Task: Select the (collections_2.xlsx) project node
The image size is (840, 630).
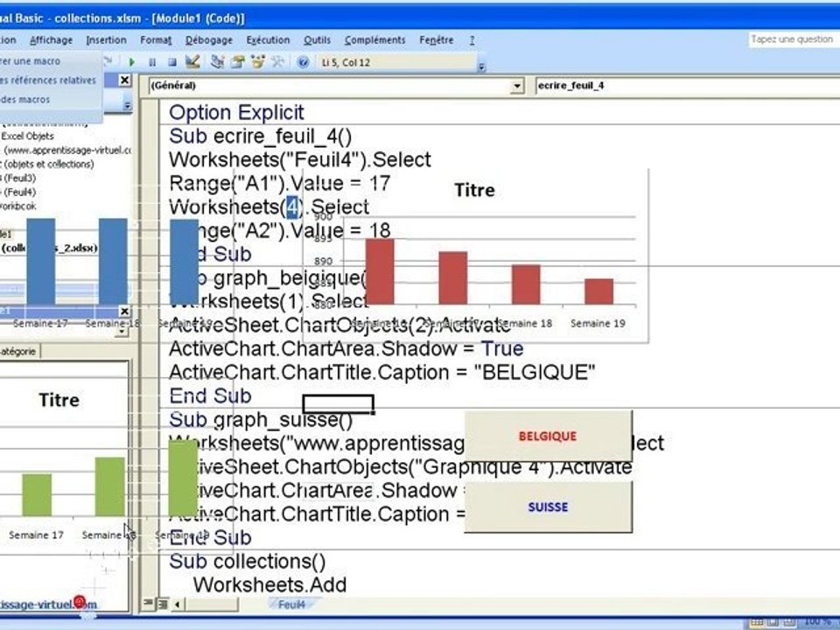Action: pyautogui.click(x=49, y=248)
